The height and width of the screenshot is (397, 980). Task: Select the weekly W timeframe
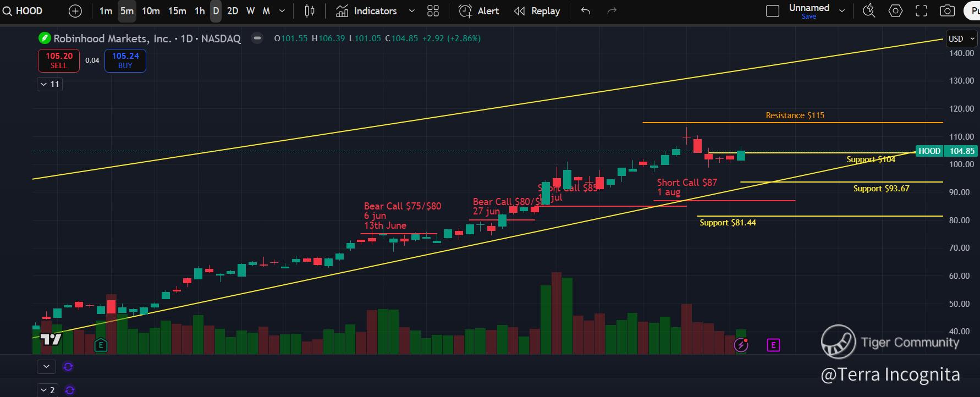[251, 11]
